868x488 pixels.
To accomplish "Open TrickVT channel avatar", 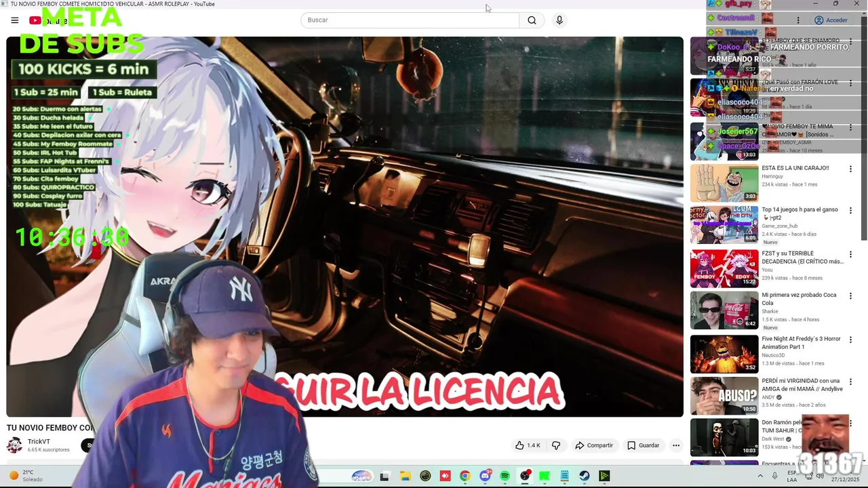I will pyautogui.click(x=14, y=445).
